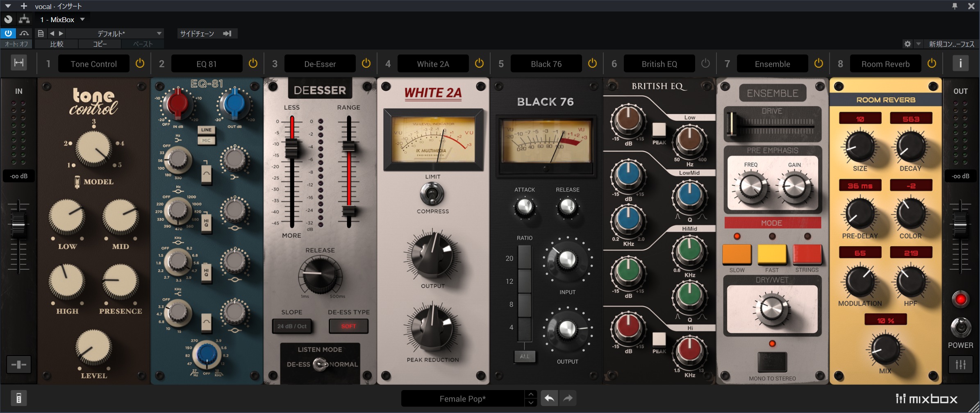
Task: Open the preset document icon
Action: coord(41,34)
